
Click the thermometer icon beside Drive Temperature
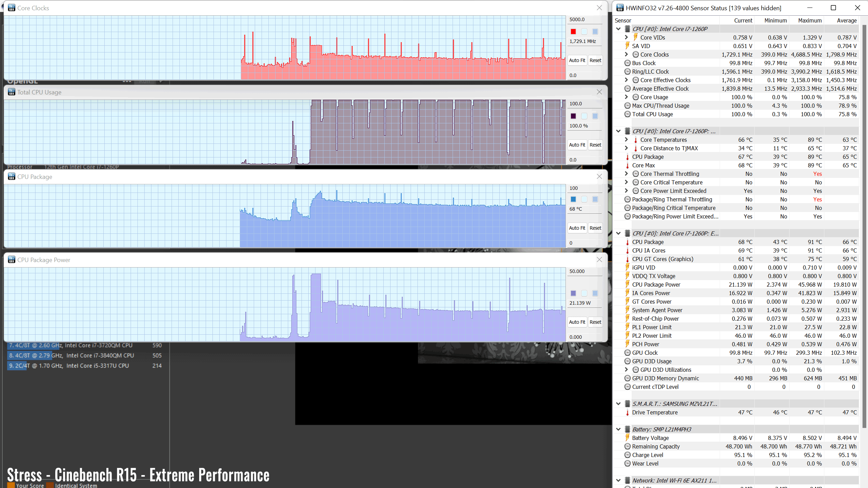pyautogui.click(x=627, y=412)
